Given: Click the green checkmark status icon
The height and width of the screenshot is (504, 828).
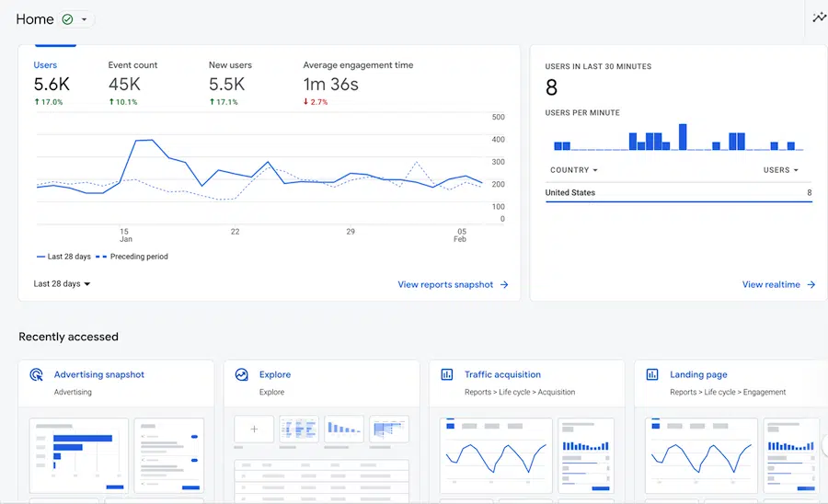Looking at the screenshot, I should click(68, 19).
